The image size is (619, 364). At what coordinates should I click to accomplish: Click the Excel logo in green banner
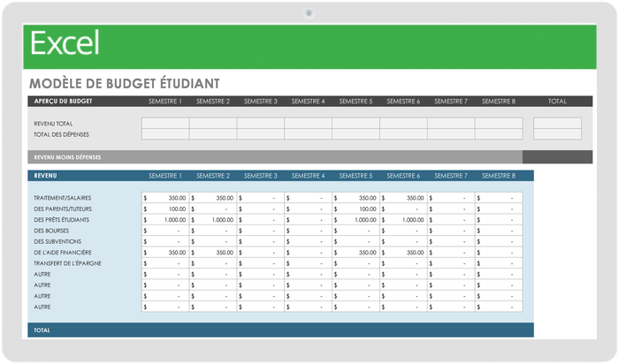point(65,44)
